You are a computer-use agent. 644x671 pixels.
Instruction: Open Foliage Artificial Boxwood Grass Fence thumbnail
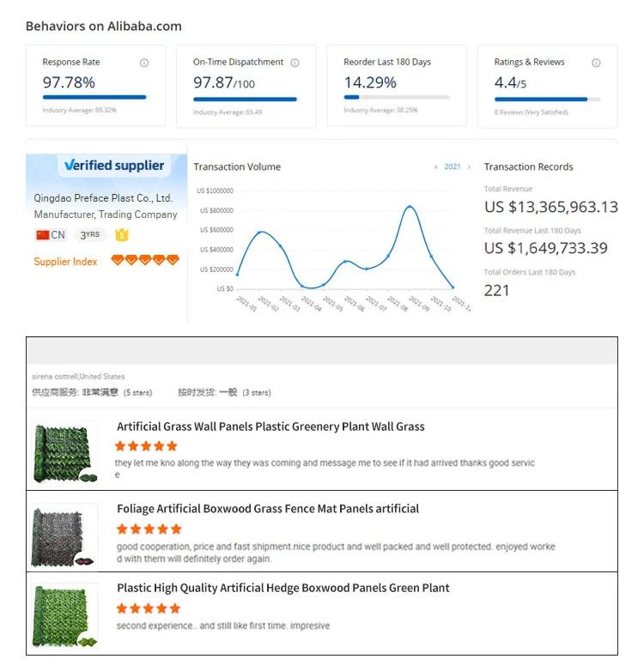pyautogui.click(x=64, y=536)
